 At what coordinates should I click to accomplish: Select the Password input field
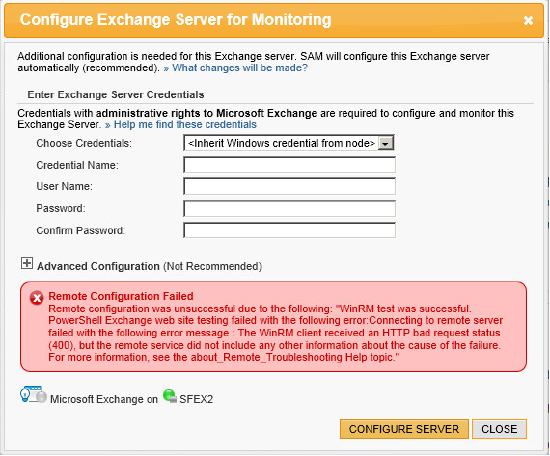[289, 209]
